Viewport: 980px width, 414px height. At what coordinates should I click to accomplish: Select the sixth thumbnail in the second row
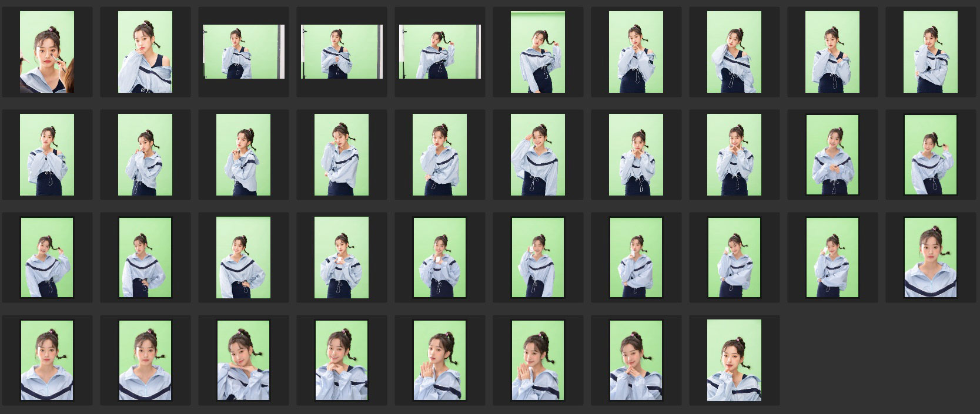tap(538, 154)
